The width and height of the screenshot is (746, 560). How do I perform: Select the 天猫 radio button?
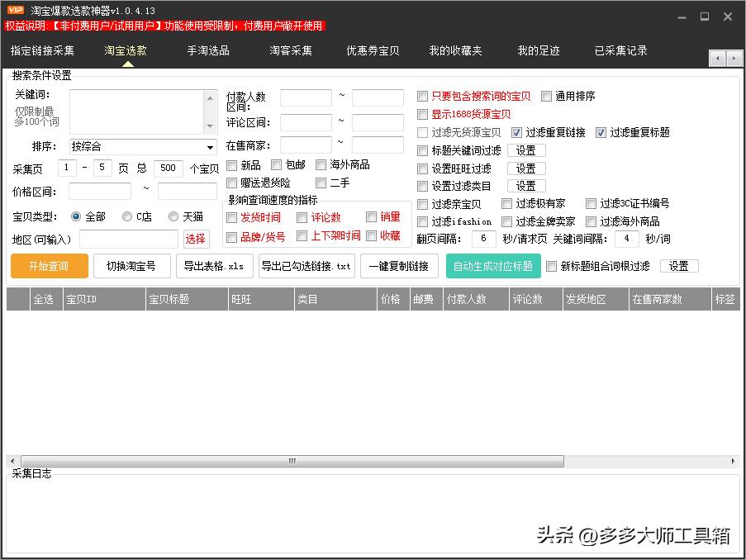[x=171, y=216]
